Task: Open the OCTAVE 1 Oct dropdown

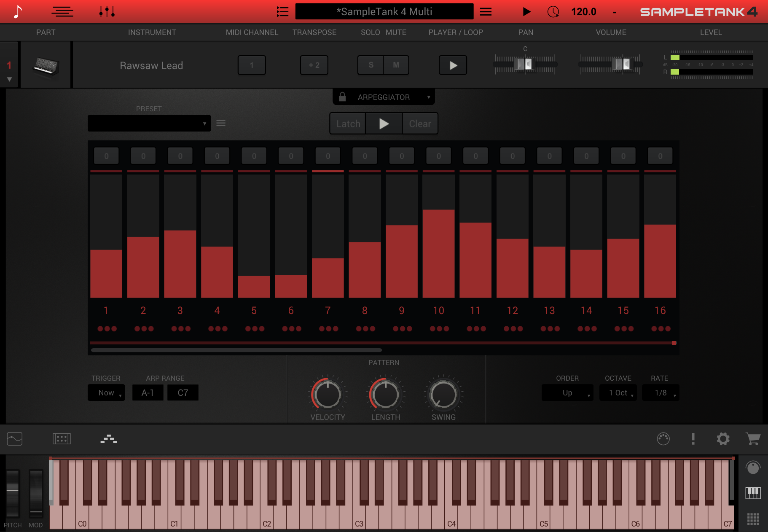Action: [618, 392]
